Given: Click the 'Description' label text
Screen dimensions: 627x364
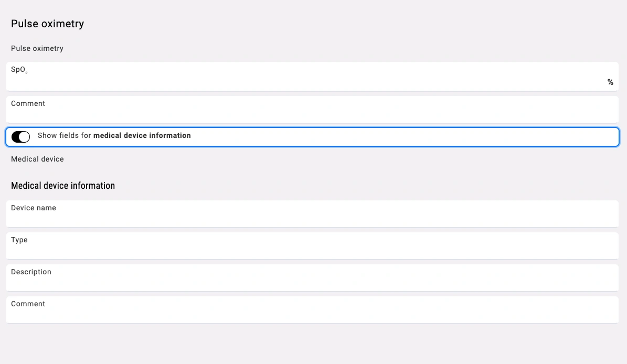Looking at the screenshot, I should point(31,272).
